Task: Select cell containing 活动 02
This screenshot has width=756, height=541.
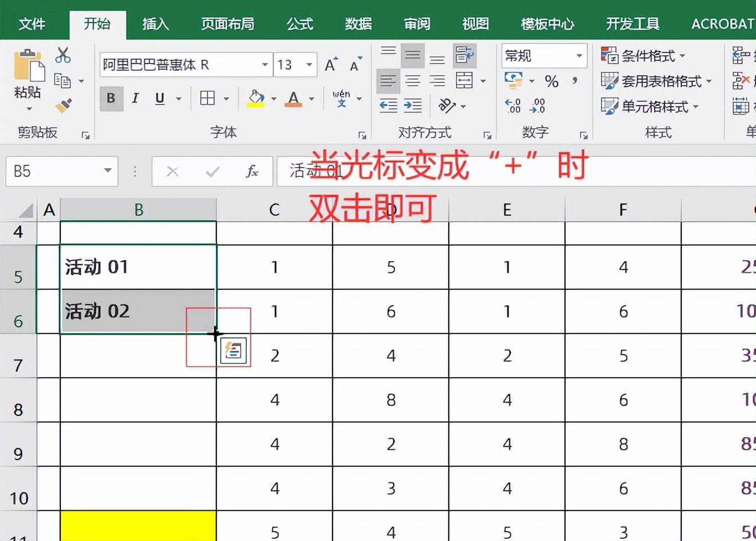Action: 138,311
